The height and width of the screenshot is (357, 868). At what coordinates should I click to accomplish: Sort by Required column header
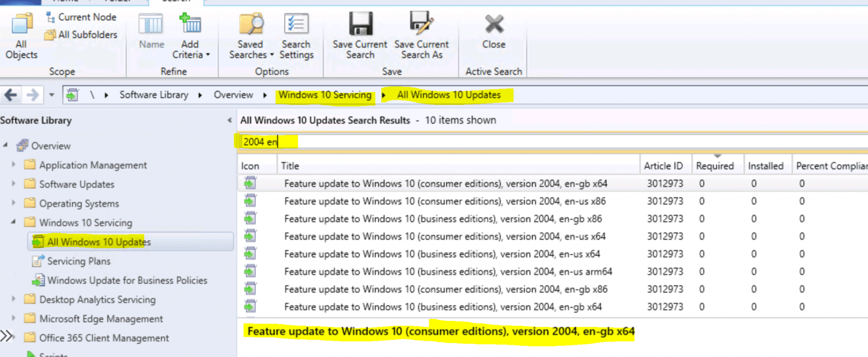pyautogui.click(x=718, y=166)
